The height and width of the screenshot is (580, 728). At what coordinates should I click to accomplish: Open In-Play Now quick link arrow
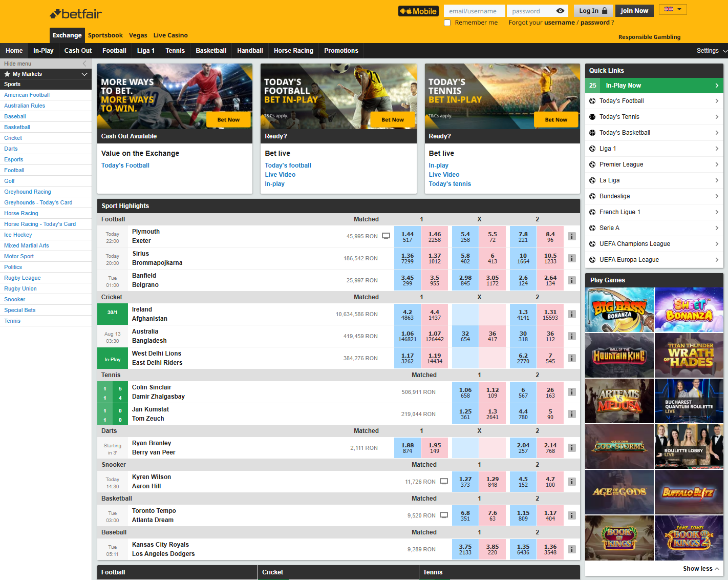717,86
